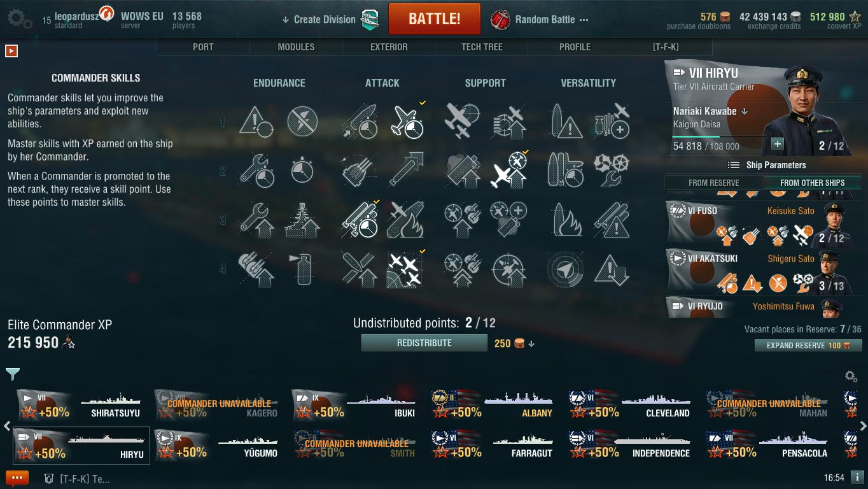Select the FROM RESERVE tab

coord(714,183)
